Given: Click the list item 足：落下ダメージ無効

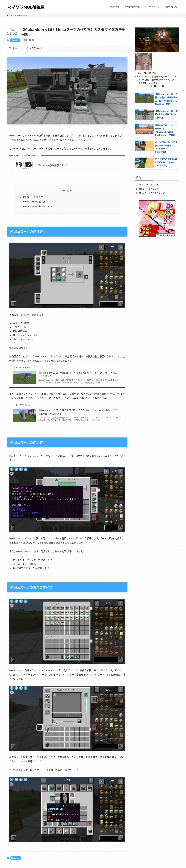Looking at the screenshot, I should [x=24, y=564].
